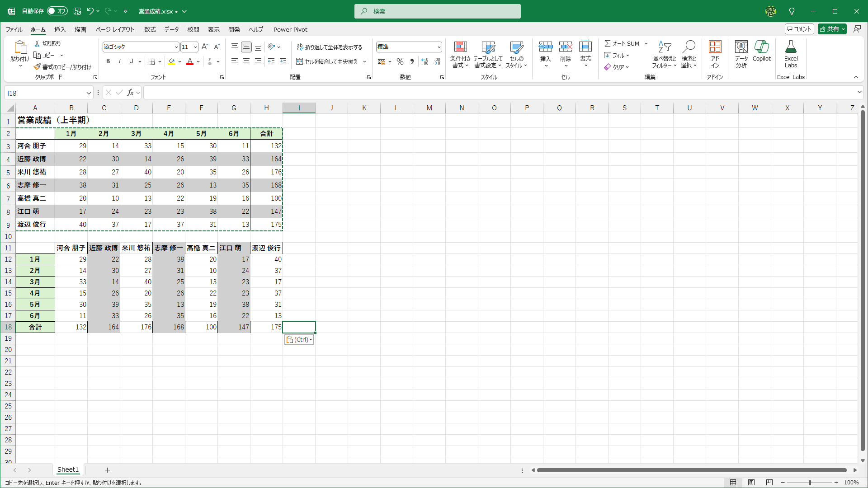Open the Data ribbon tab

[171, 29]
